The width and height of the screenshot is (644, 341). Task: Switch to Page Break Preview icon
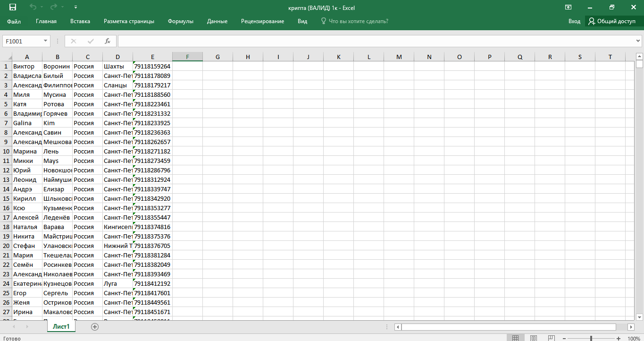click(551, 338)
